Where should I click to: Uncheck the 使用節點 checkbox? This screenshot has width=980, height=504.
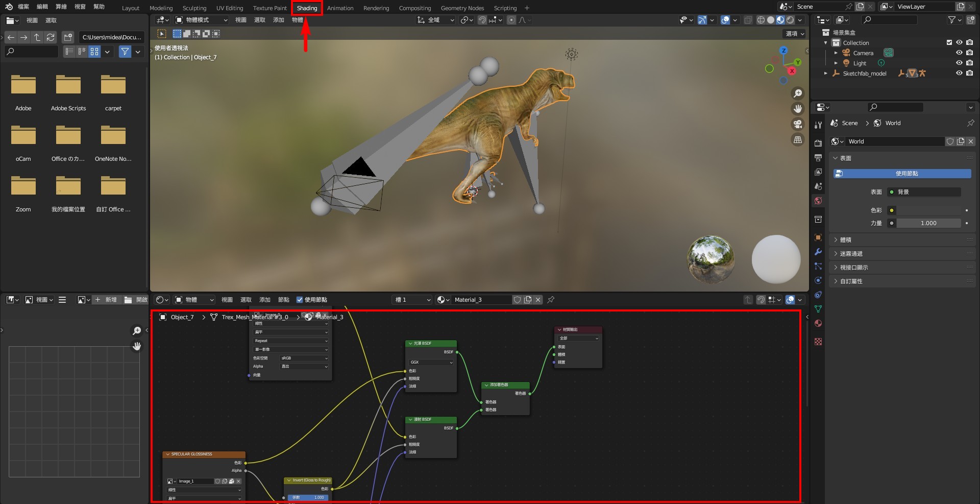(x=300, y=300)
